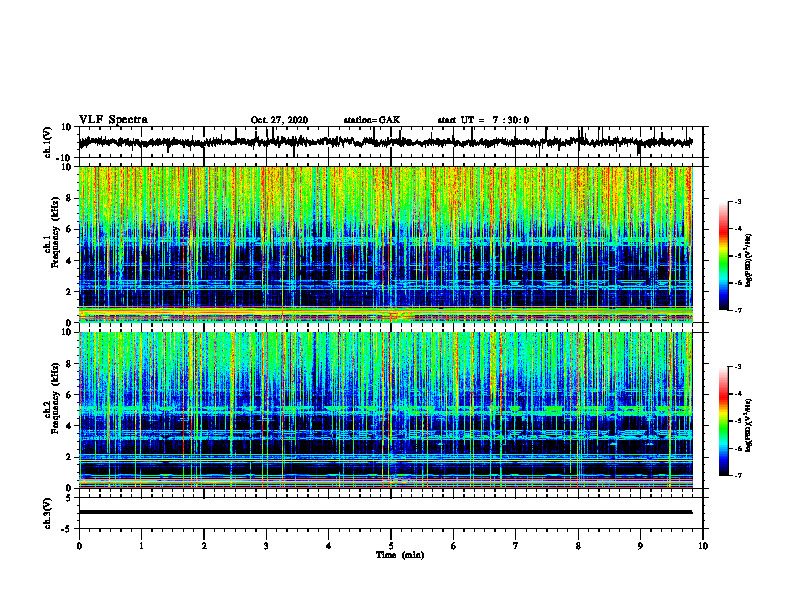
Task: Click the upper colorbar next to ch.1 spectrogram
Action: [724, 256]
